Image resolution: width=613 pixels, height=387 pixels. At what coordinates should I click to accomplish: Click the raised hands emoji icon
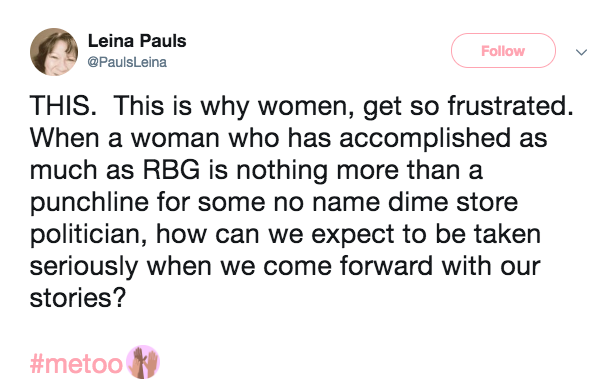[143, 362]
